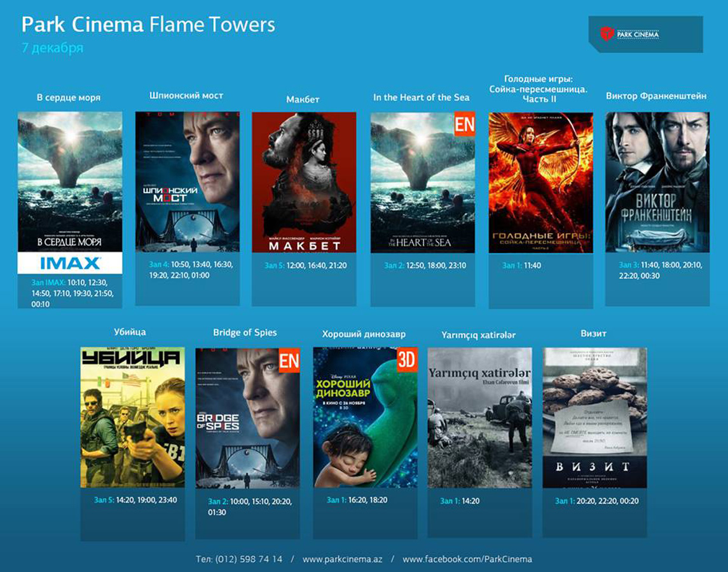Open the Yarımçıq xatirələr poster
This screenshot has width=728, height=572.
(479, 418)
